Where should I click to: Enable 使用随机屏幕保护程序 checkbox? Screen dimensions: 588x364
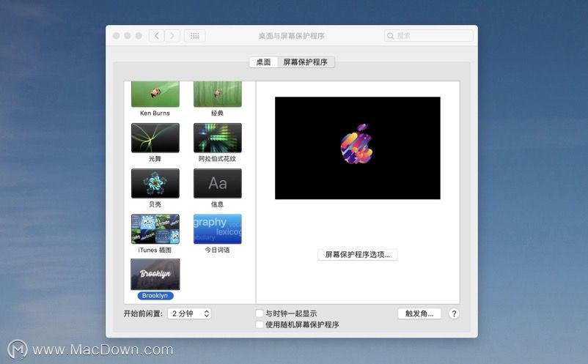click(x=260, y=324)
